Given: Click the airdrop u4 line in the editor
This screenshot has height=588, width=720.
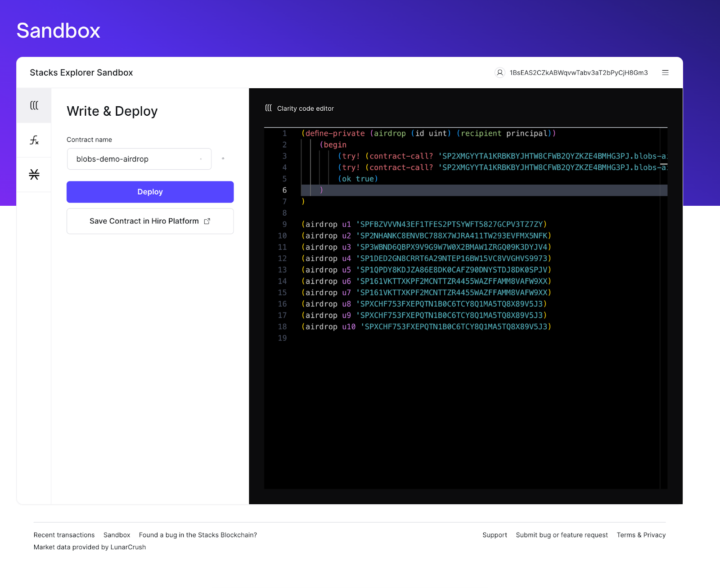Looking at the screenshot, I should coord(427,258).
